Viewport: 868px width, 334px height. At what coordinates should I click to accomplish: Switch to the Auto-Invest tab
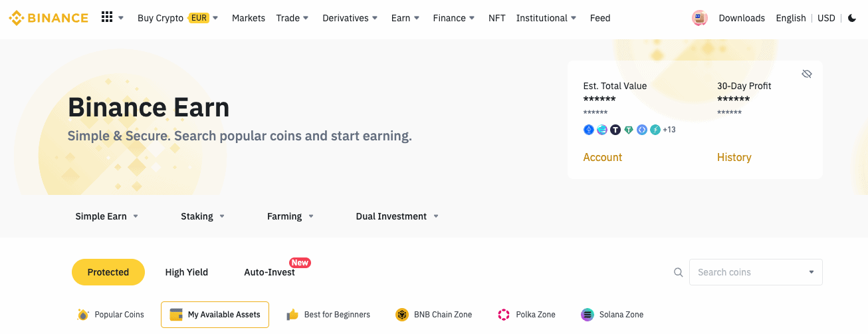270,272
